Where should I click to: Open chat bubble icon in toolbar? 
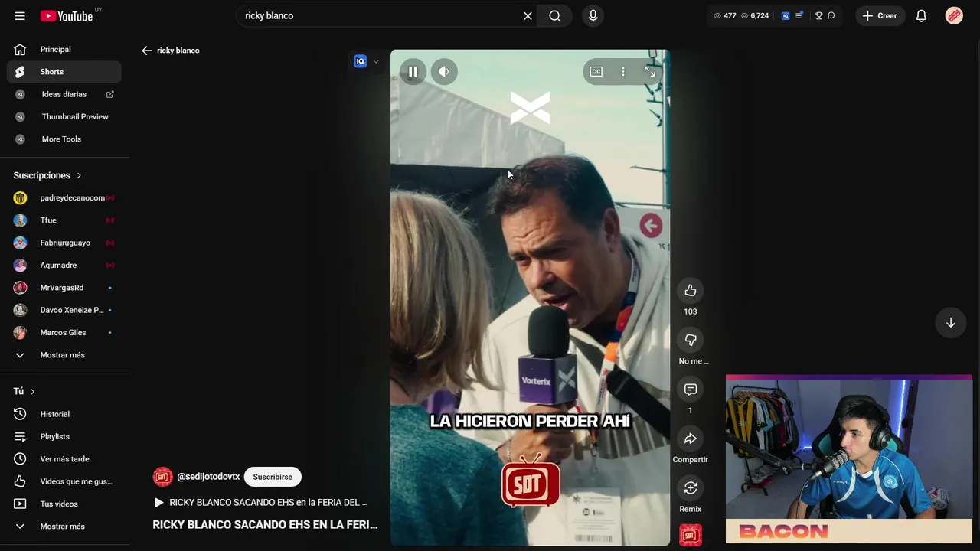click(831, 15)
